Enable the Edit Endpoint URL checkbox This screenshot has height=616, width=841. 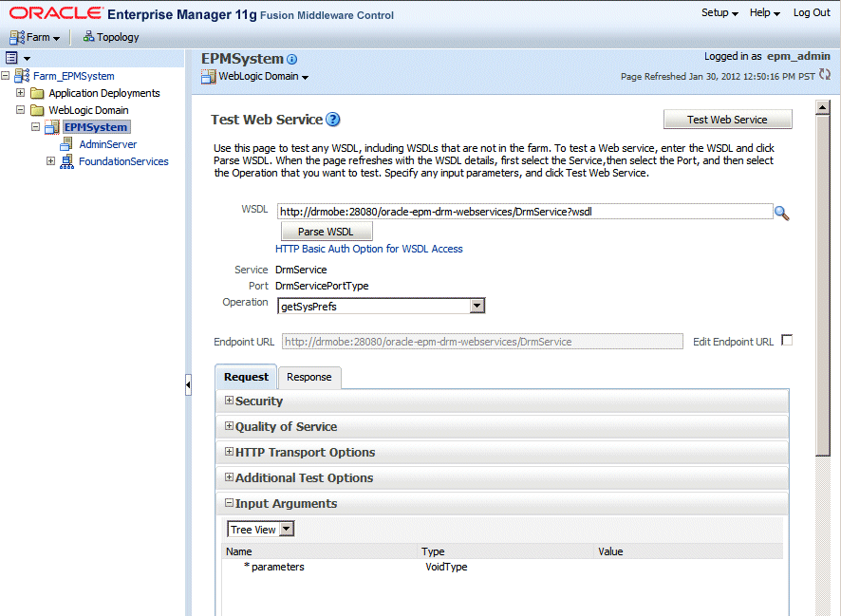[x=786, y=341]
